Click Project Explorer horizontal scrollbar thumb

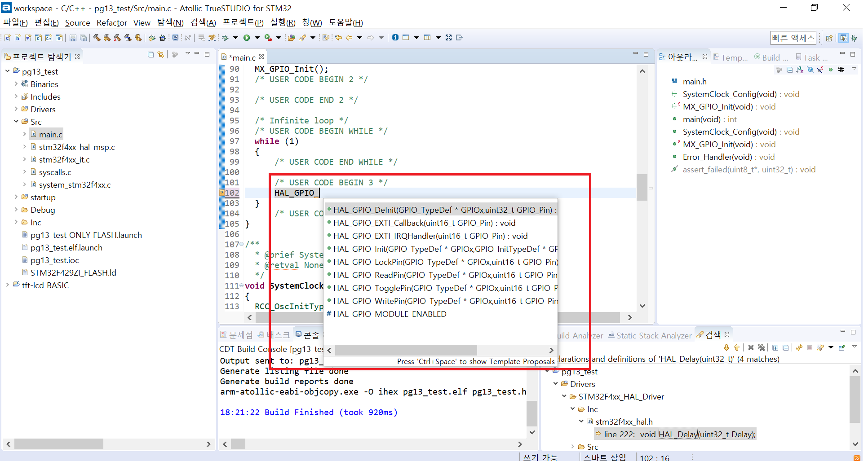[x=59, y=444]
